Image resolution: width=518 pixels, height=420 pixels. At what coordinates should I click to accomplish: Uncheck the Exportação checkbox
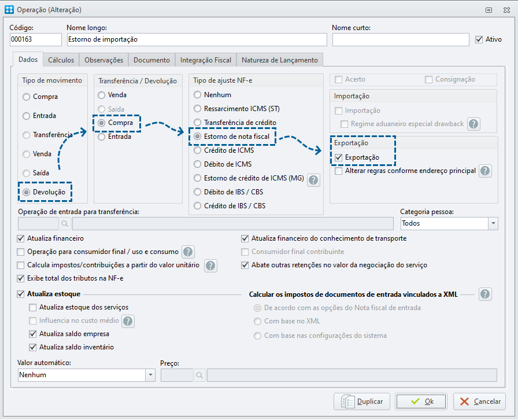338,157
